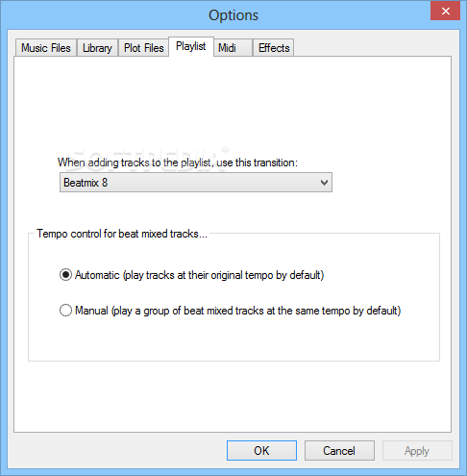Screen dimensions: 467x476
Task: Confirm settings with the OK button
Action: (x=261, y=450)
